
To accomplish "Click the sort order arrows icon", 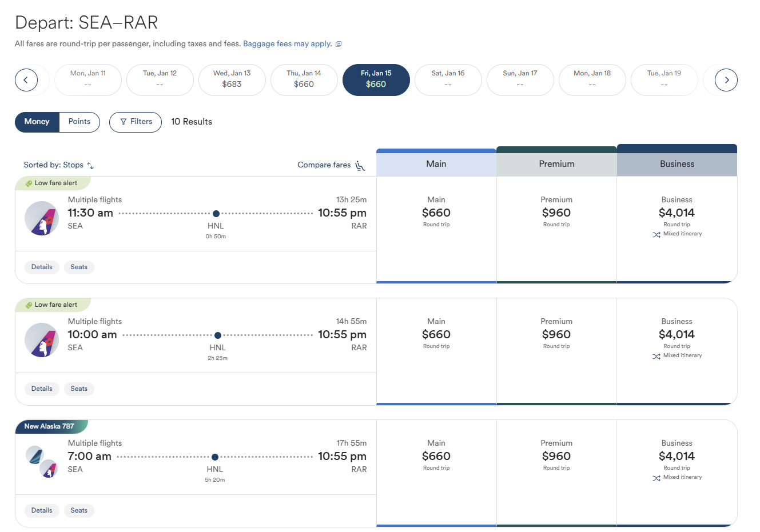I will 90,165.
